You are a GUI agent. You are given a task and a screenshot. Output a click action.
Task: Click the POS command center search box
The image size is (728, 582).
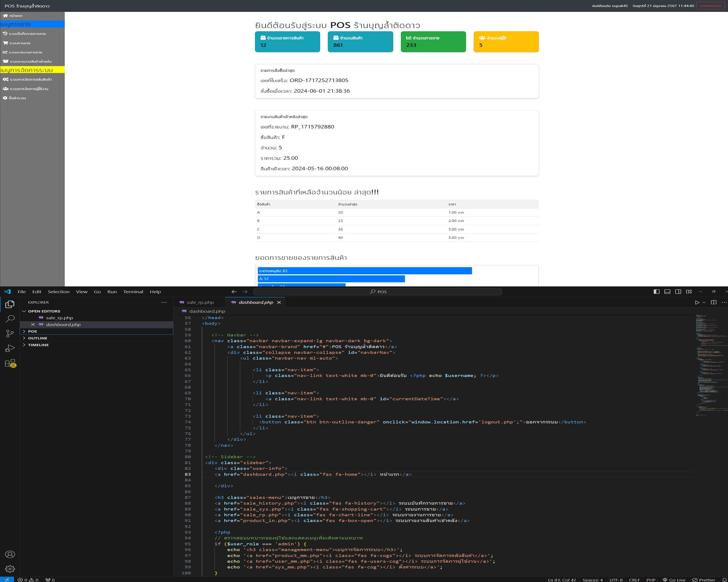tap(378, 291)
